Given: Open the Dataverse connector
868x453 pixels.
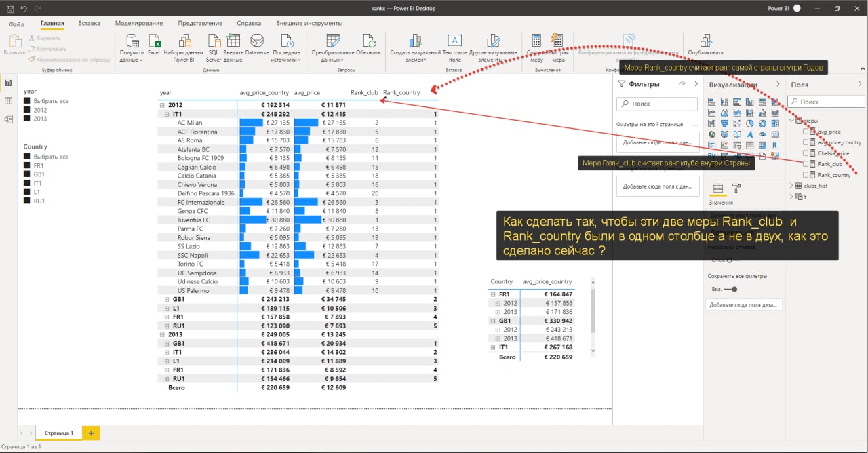Looking at the screenshot, I should (x=257, y=44).
